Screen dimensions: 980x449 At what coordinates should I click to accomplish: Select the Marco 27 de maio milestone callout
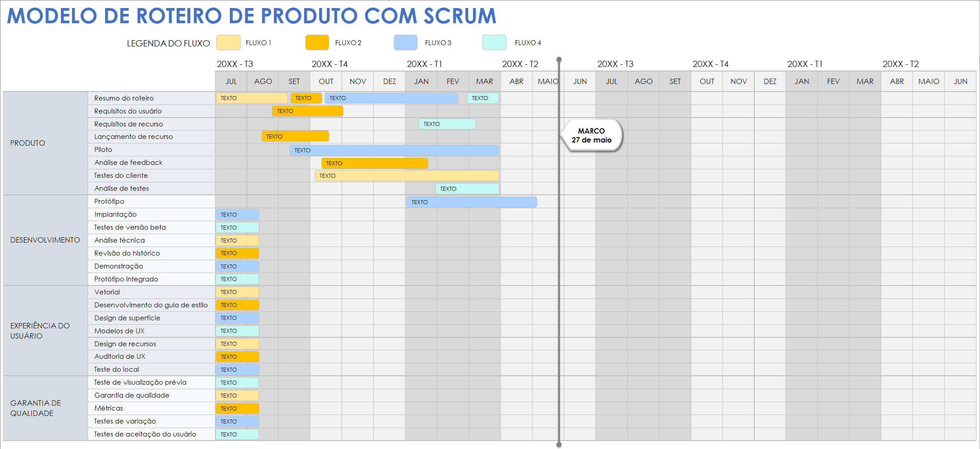click(x=591, y=135)
